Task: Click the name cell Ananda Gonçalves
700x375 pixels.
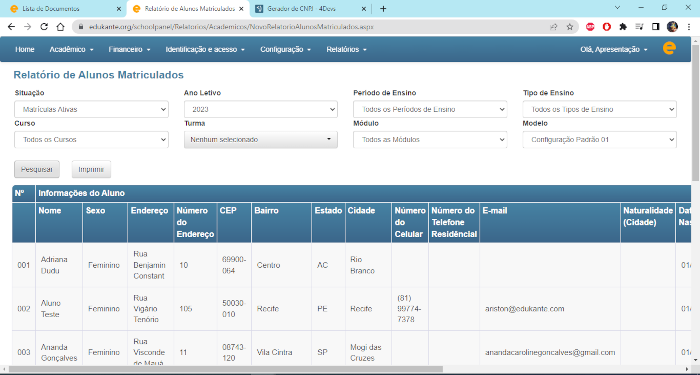Action: pos(59,352)
